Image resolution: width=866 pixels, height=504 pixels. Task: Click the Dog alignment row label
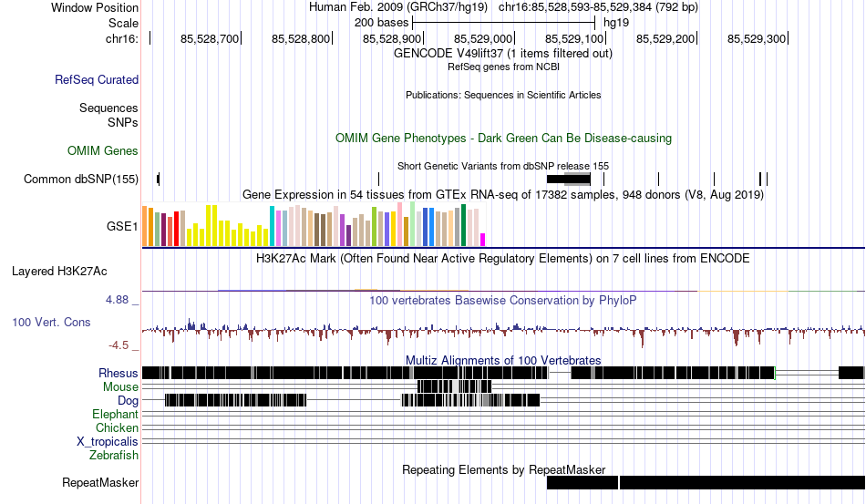pyautogui.click(x=128, y=401)
